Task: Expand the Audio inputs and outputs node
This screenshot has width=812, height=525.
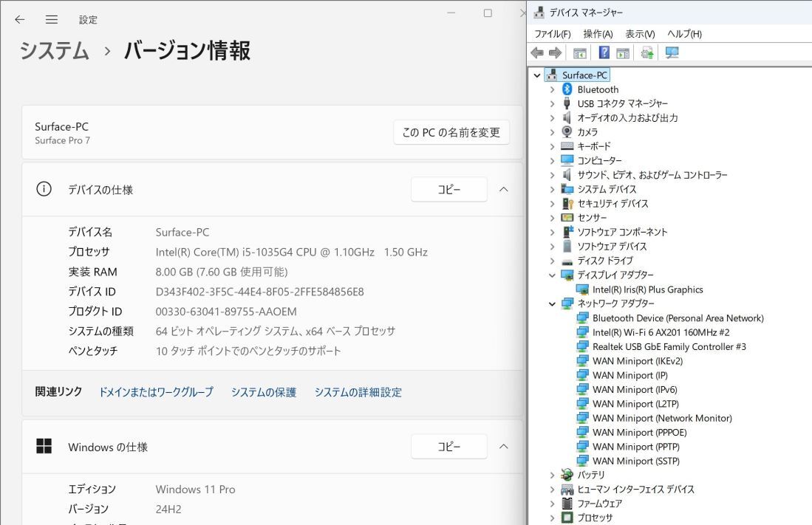Action: [552, 118]
